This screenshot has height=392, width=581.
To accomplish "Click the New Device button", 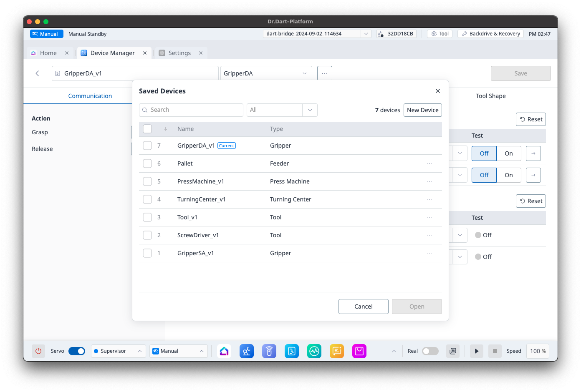I will [422, 110].
